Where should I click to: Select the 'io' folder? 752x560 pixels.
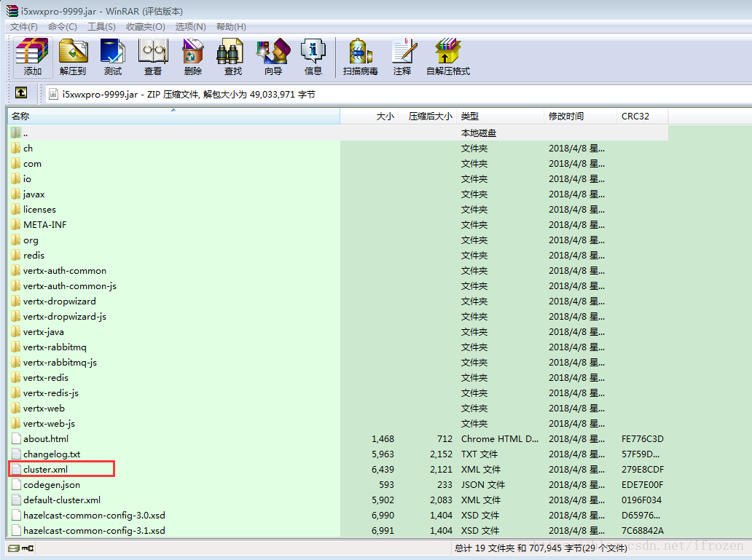(21, 179)
